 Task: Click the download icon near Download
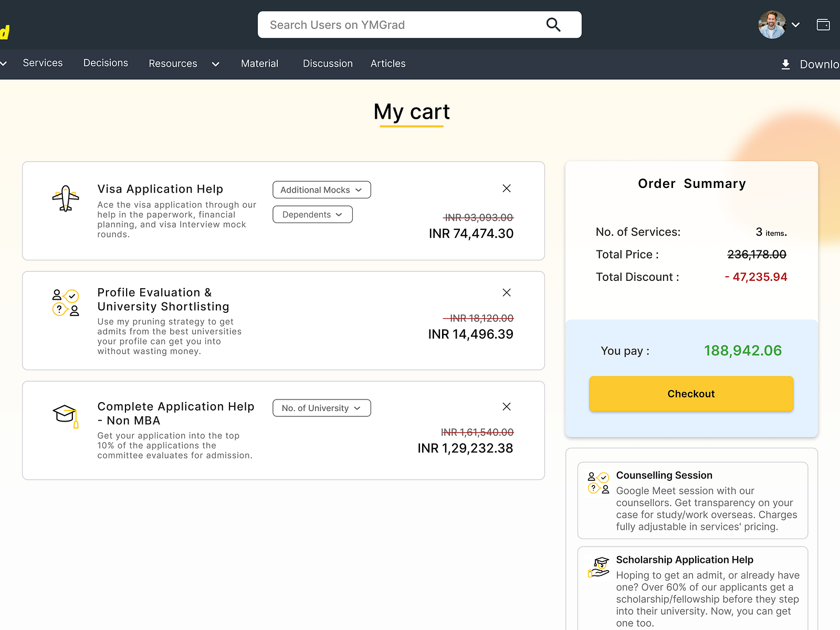click(786, 64)
